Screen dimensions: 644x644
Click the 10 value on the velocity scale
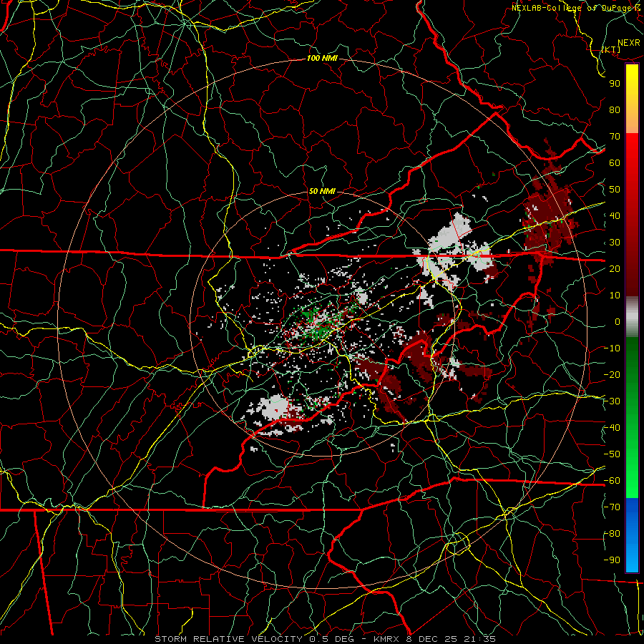pyautogui.click(x=615, y=296)
